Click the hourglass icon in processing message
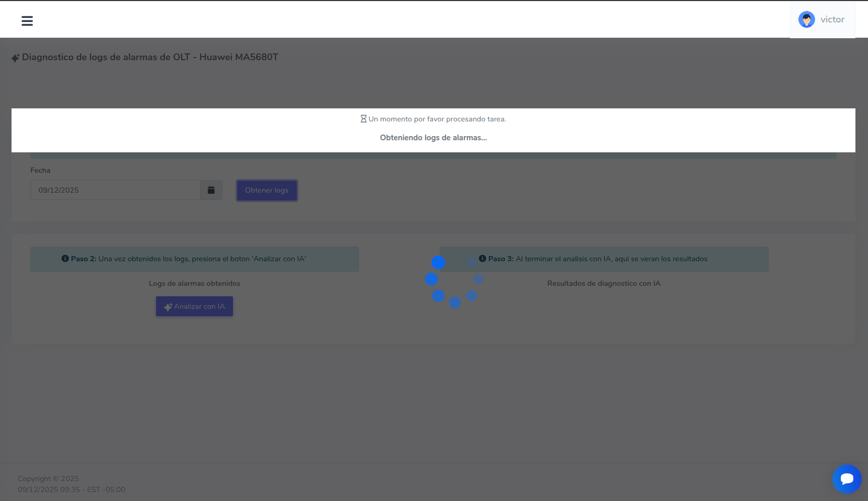Screen dimensions: 868x501 (x=363, y=119)
